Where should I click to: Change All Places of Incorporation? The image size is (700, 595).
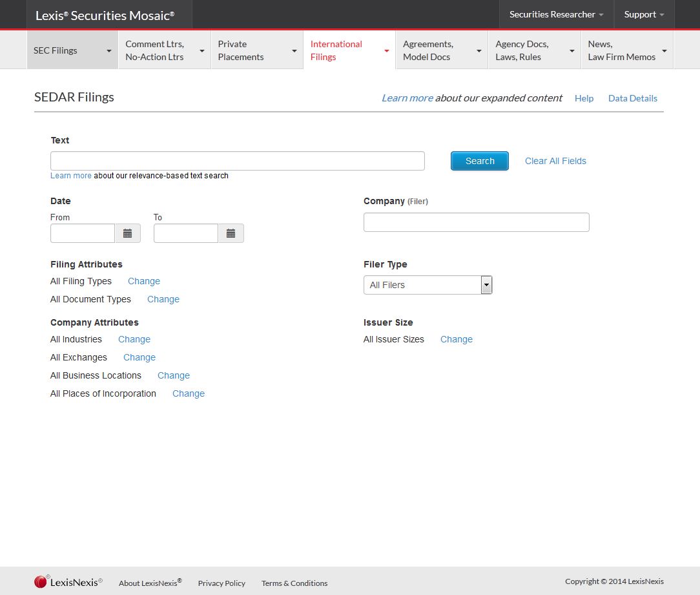pyautogui.click(x=189, y=393)
